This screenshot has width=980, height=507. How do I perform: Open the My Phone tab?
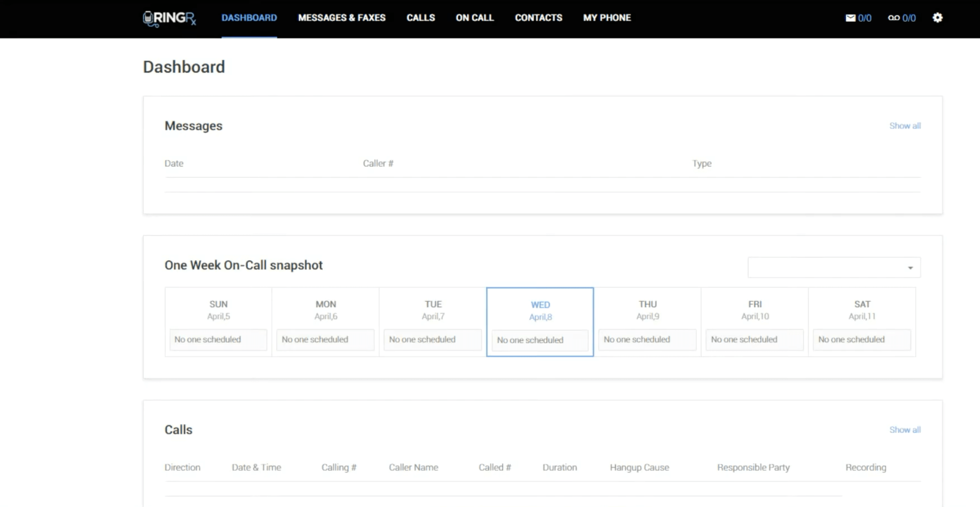pos(607,18)
